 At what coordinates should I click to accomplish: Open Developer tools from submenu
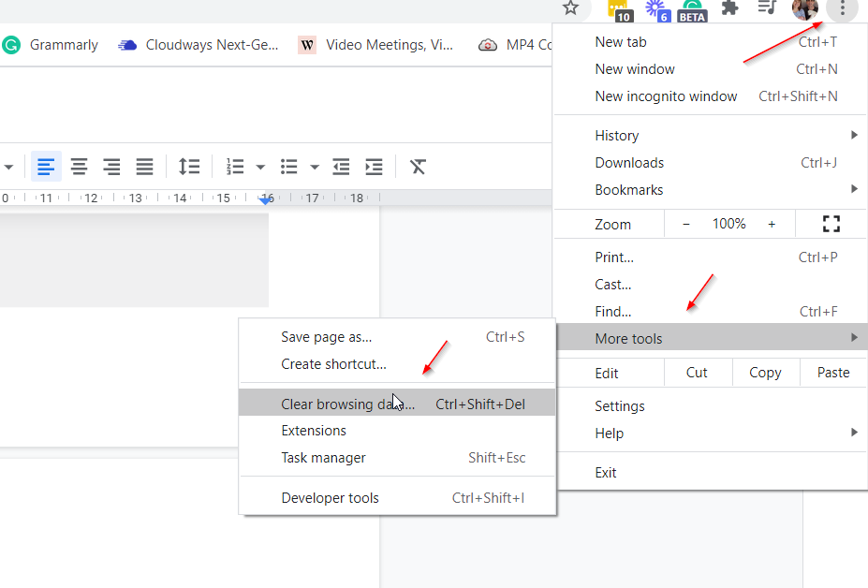[397, 498]
